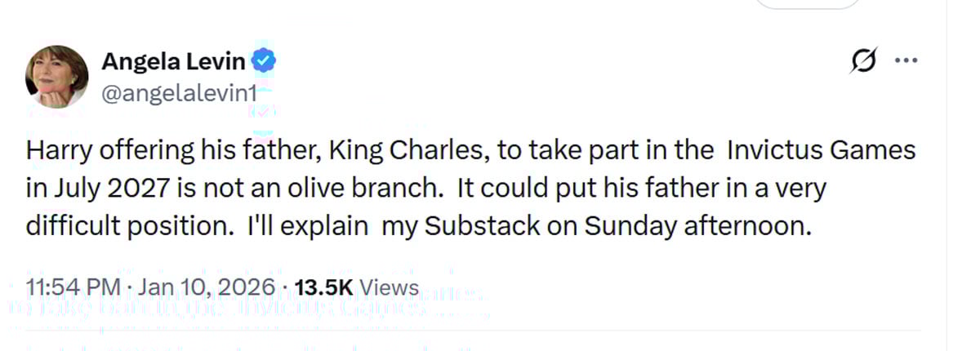The image size is (980, 351).
Task: Open the three-dot more options menu
Action: pos(907,61)
